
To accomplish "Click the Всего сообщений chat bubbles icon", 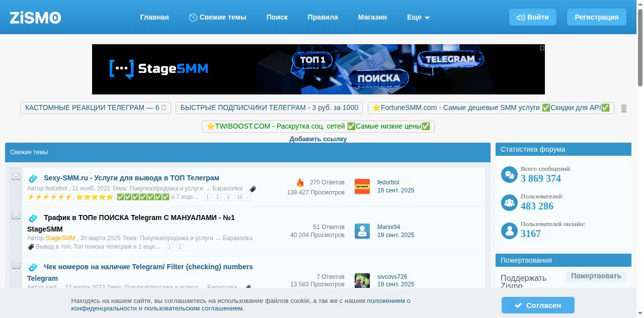I will tap(509, 175).
